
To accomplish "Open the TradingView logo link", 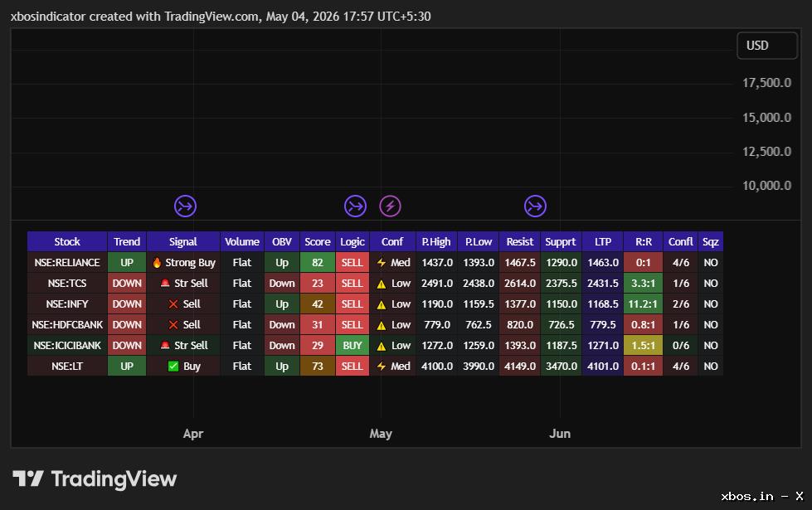I will 95,479.
